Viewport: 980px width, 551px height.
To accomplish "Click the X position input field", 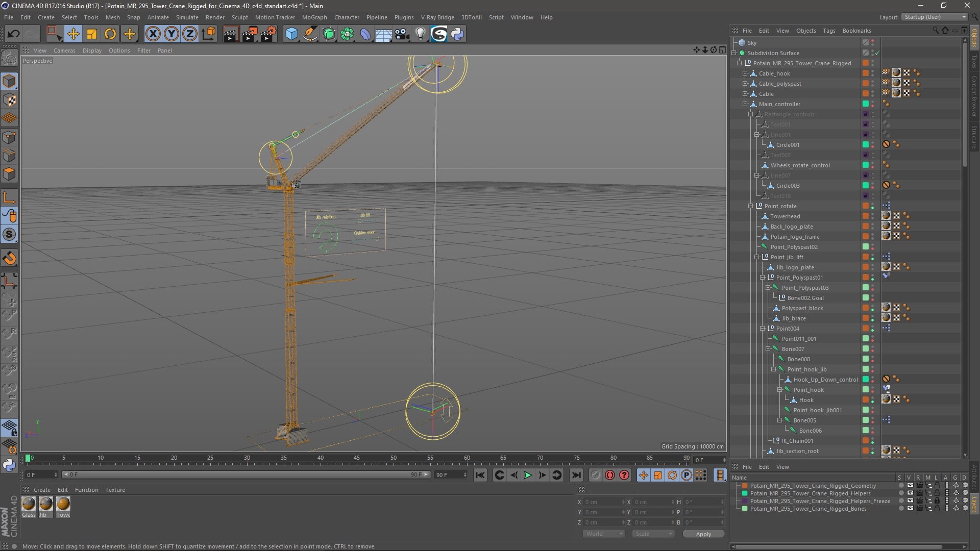I will tap(604, 502).
